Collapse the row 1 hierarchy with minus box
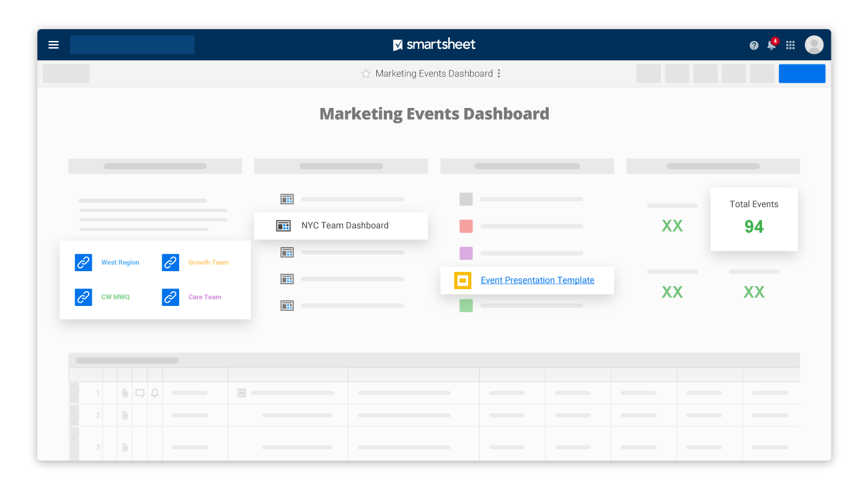This screenshot has width=868, height=489. pos(242,393)
